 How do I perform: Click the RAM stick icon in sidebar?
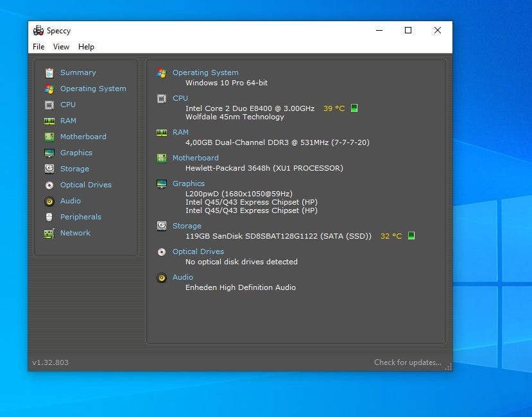pyautogui.click(x=49, y=121)
